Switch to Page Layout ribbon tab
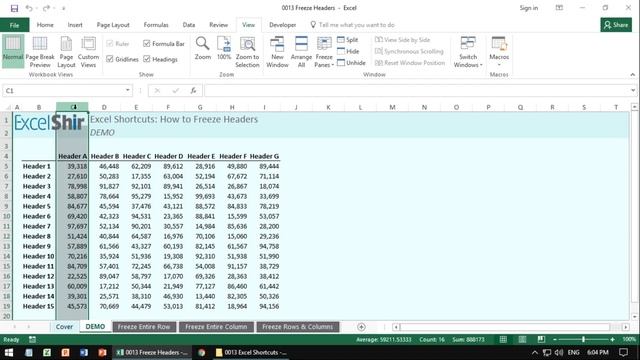The height and width of the screenshot is (360, 640). (x=113, y=25)
